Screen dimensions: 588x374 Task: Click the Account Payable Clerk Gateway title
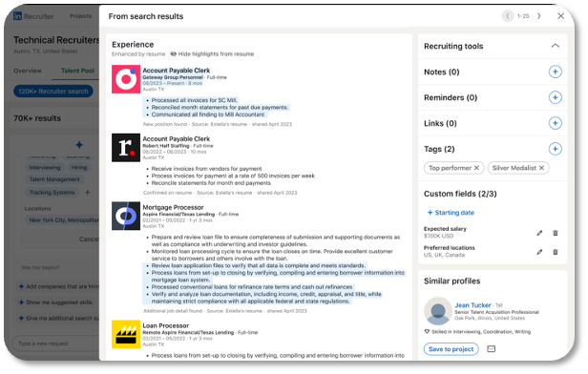click(177, 70)
